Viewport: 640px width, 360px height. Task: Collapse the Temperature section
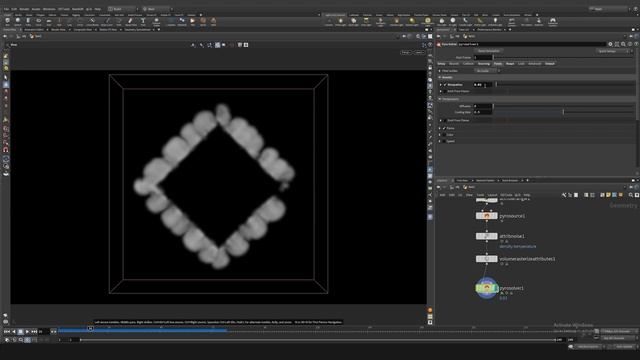(x=440, y=99)
